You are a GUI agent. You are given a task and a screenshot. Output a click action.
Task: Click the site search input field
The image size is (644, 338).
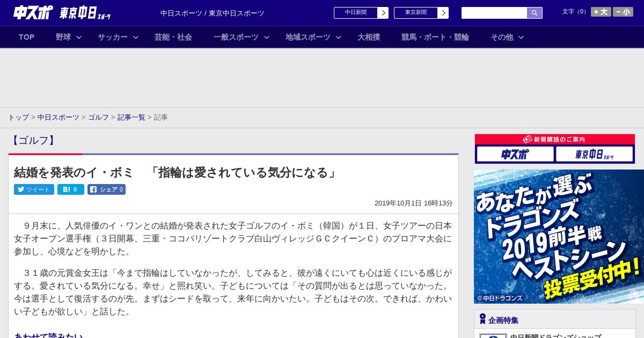pyautogui.click(x=494, y=13)
